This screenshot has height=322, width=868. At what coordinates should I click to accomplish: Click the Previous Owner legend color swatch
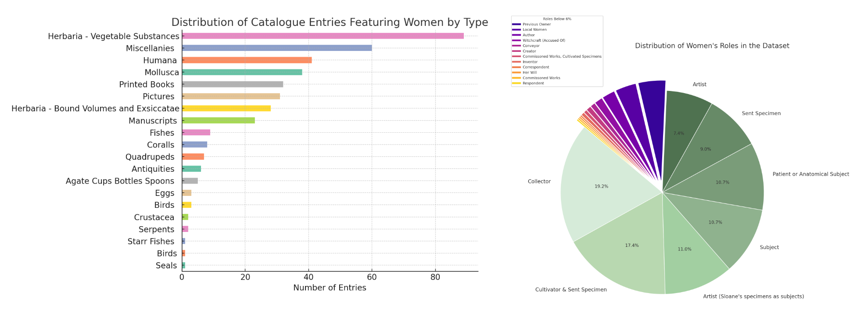pos(516,25)
